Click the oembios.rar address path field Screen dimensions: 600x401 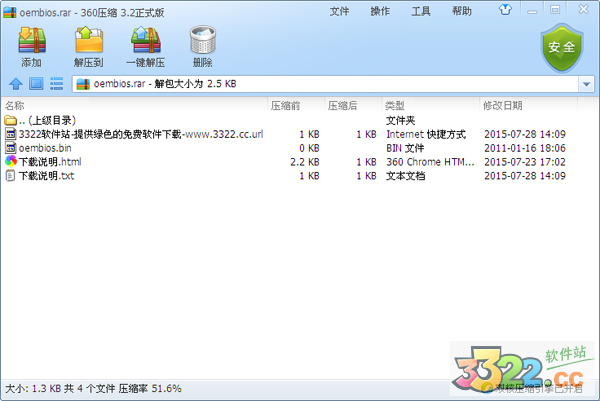[326, 84]
